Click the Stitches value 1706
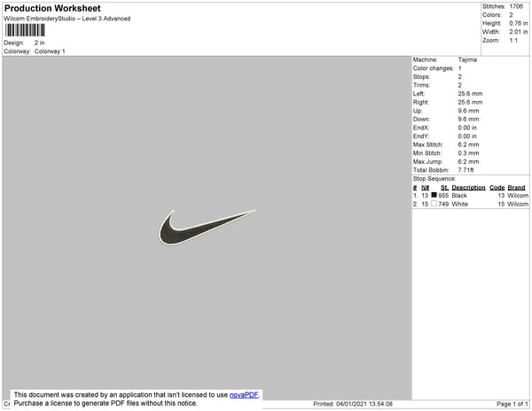Viewport: 532px width, 411px height. point(516,6)
